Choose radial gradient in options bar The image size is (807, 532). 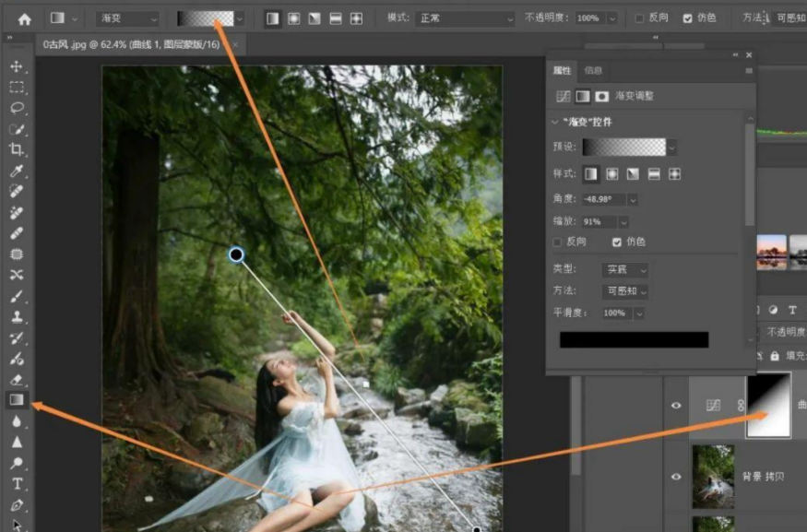pos(294,19)
